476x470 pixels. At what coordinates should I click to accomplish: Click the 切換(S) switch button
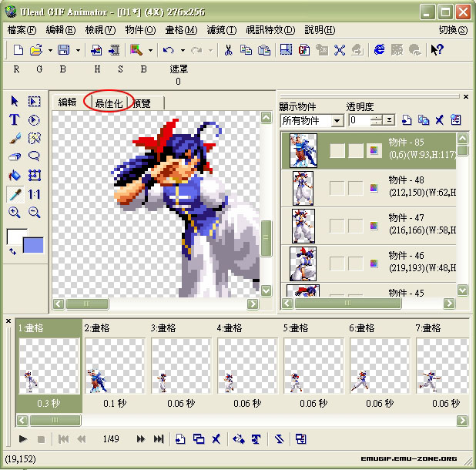tap(453, 30)
